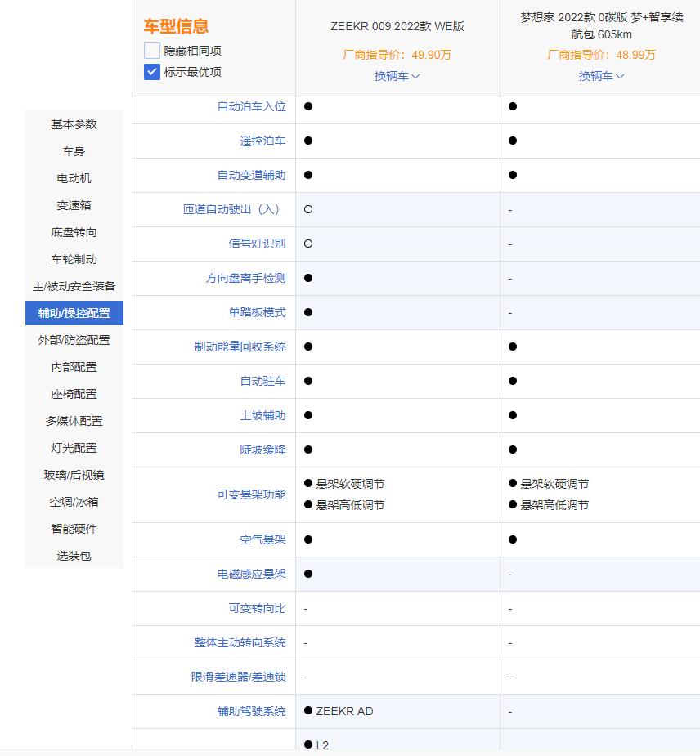Navigate to 智能硬件 section

74,529
